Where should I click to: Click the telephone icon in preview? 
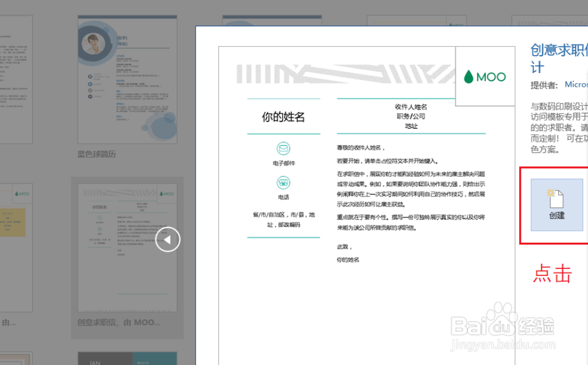tap(284, 183)
